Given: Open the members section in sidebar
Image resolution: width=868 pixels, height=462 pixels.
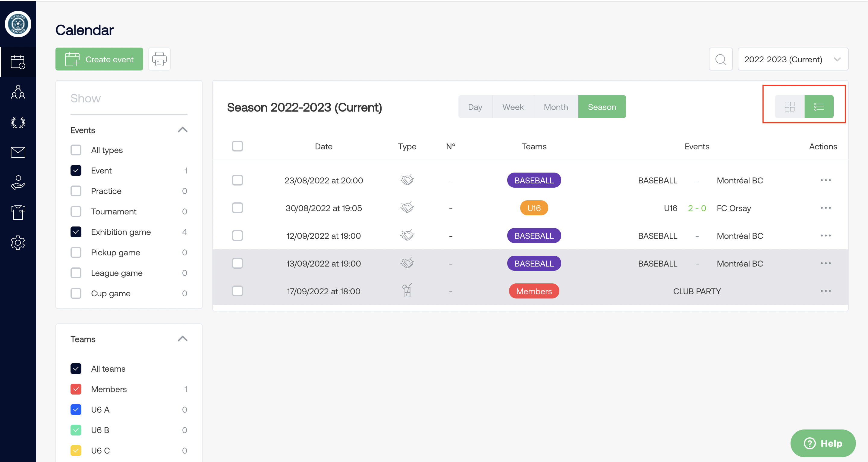Looking at the screenshot, I should click(x=18, y=92).
